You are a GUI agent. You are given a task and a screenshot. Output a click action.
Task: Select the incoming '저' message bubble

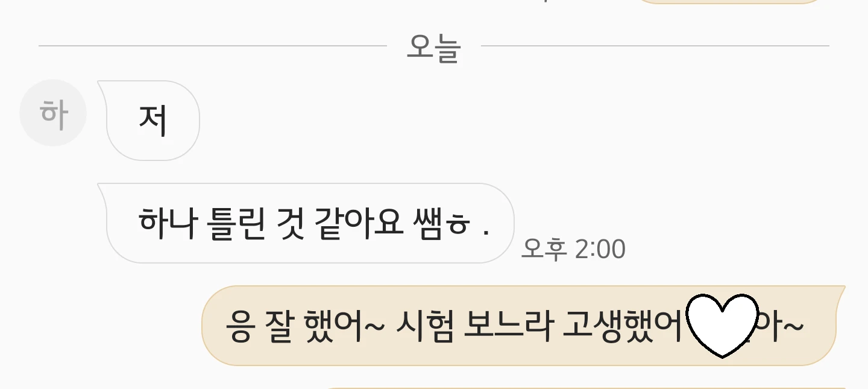(149, 121)
